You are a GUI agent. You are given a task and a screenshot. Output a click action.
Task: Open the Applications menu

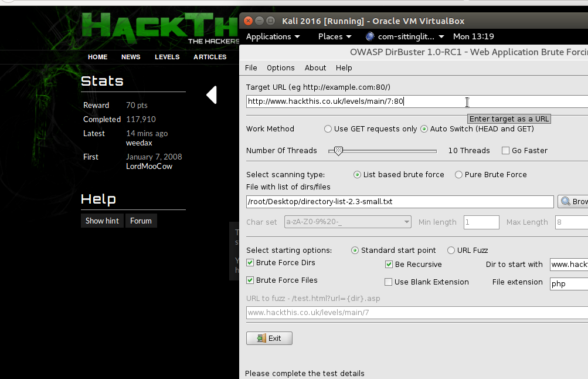pos(273,36)
